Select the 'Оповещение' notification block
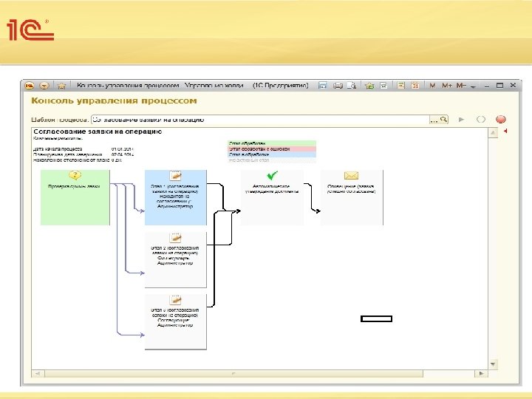 click(352, 197)
